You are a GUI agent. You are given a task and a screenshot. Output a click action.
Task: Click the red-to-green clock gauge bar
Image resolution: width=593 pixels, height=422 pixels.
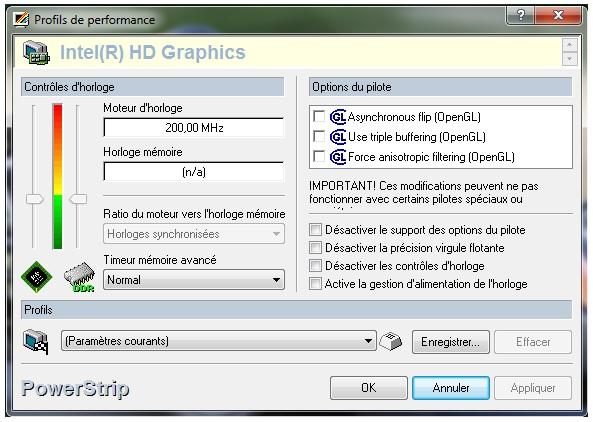tap(57, 176)
